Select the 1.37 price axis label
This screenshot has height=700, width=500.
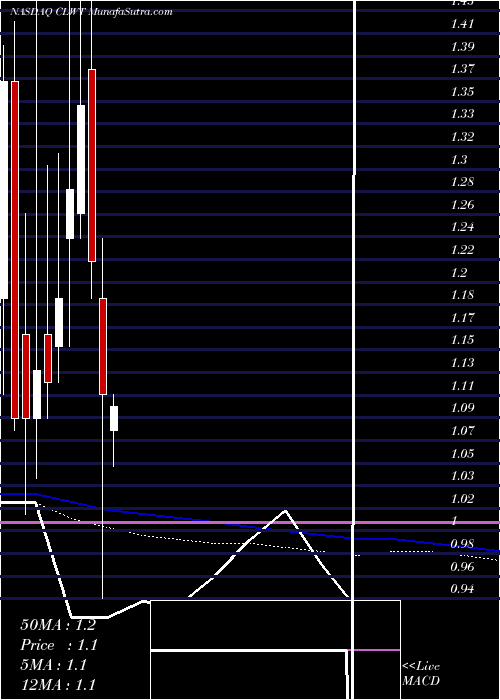click(x=462, y=69)
